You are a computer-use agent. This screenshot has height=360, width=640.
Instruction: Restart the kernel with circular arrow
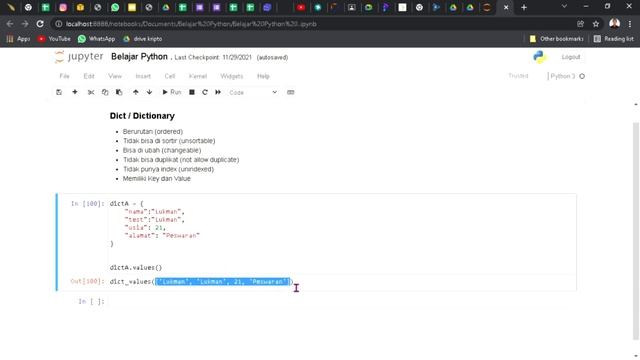(x=205, y=92)
